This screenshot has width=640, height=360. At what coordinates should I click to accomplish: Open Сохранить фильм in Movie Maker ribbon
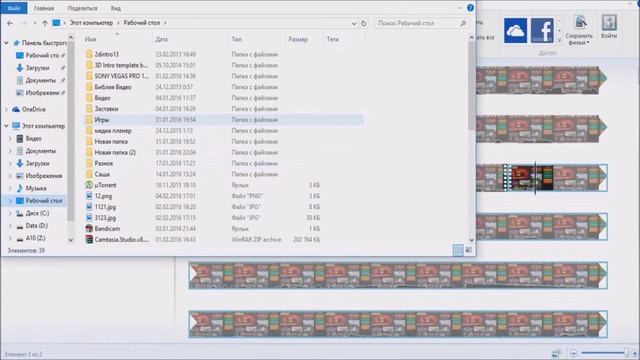579,30
